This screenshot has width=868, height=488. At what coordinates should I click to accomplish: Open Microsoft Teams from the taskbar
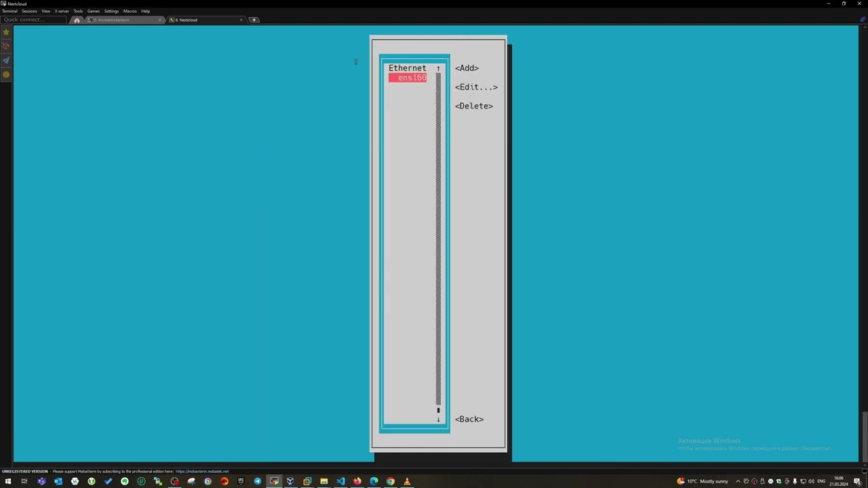(x=41, y=481)
